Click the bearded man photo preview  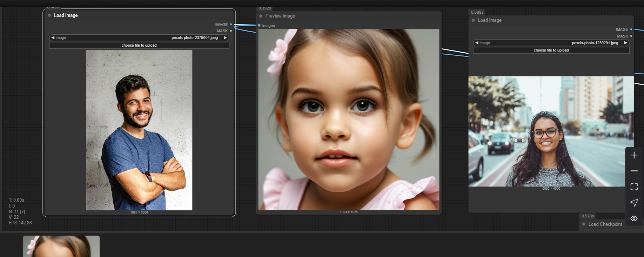[x=139, y=130]
